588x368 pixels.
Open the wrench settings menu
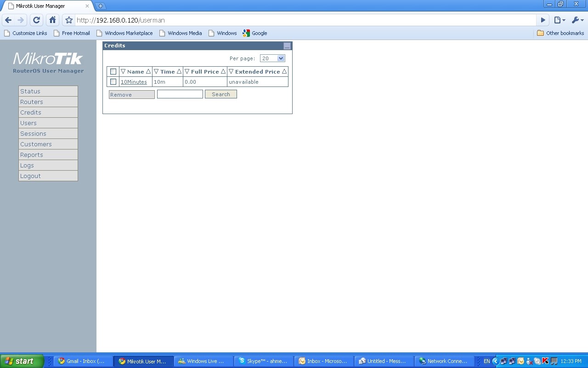coord(577,20)
